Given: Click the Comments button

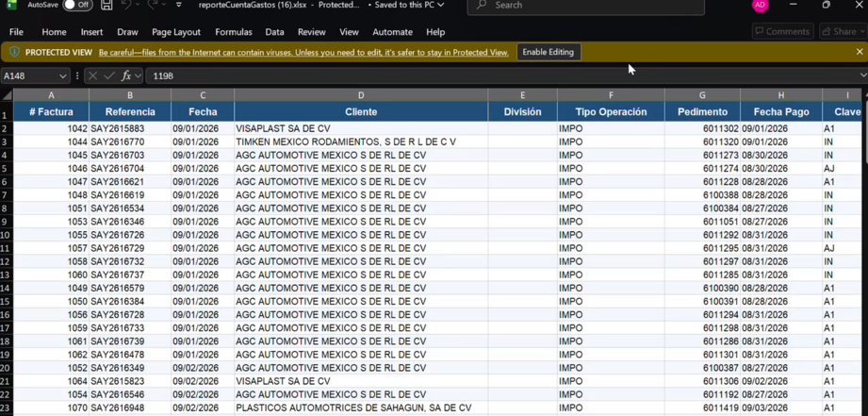Looking at the screenshot, I should 782,31.
